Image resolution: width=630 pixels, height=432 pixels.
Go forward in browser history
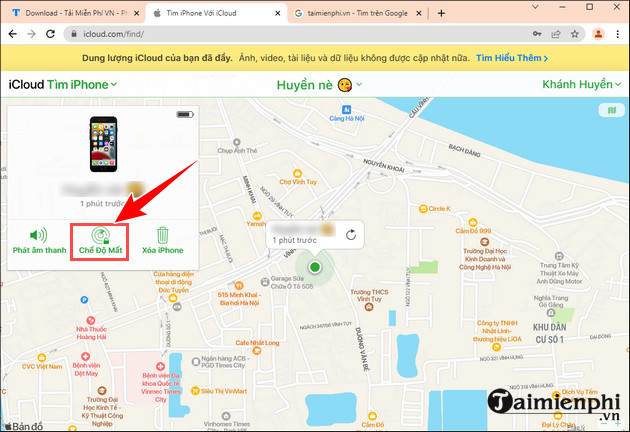click(31, 34)
